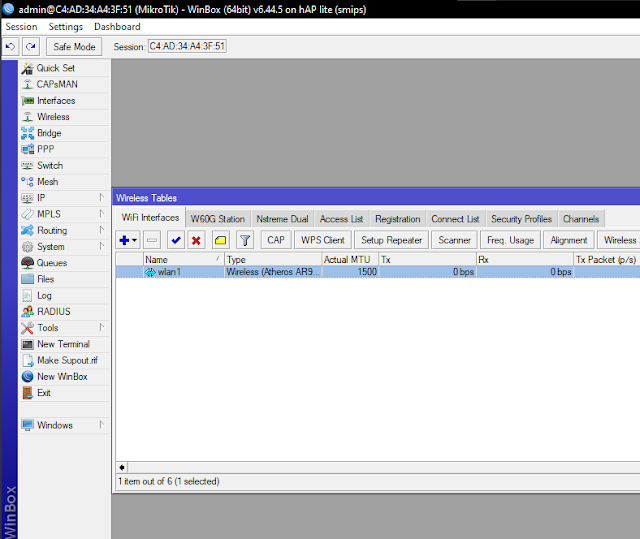640x539 pixels.
Task: Open Mesh menu entry
Action: (x=64, y=182)
